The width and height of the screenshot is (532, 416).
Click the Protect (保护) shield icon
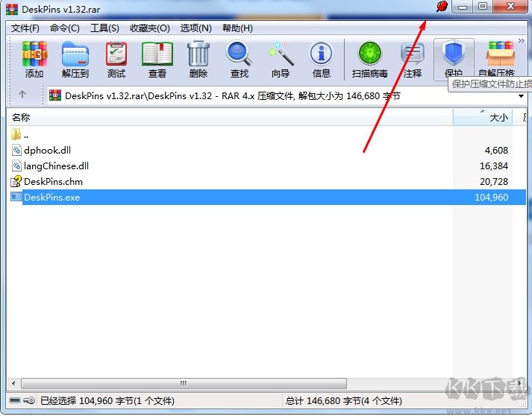(454, 60)
